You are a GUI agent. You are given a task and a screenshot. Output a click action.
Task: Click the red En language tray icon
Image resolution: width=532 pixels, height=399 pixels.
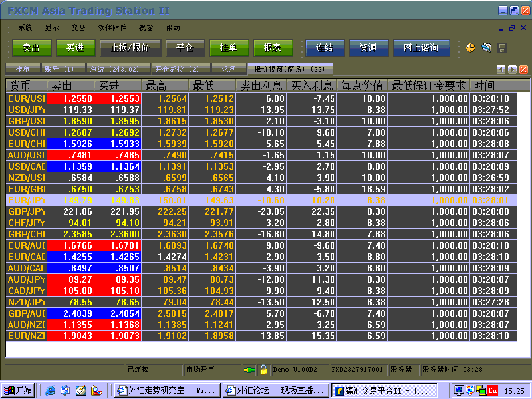(493, 390)
